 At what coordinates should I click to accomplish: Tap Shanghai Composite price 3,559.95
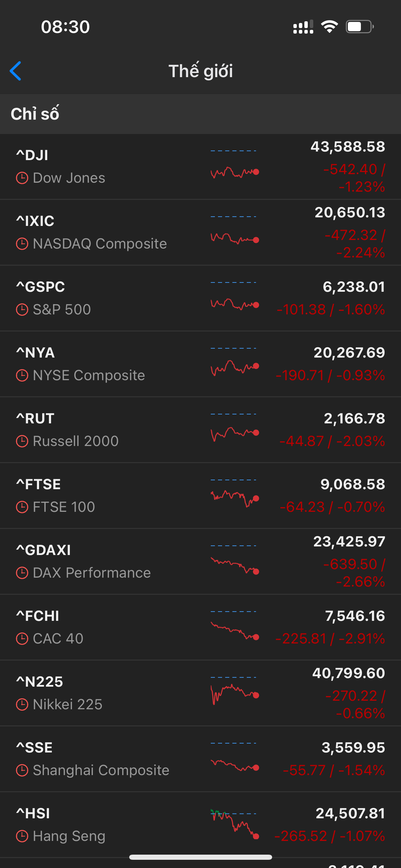point(353,748)
